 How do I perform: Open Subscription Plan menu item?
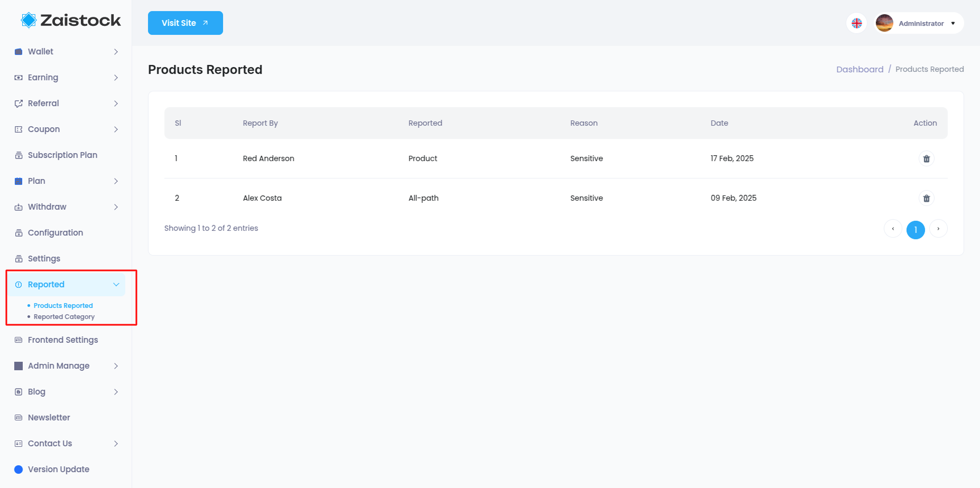(62, 155)
